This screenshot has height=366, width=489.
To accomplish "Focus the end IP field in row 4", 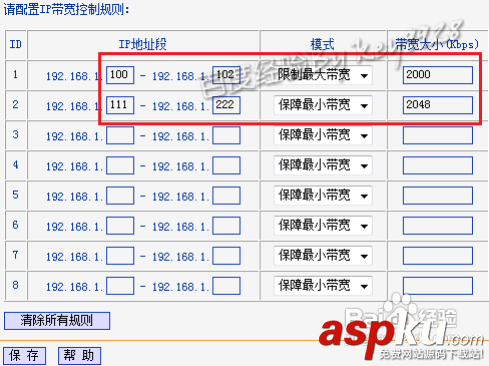I will [226, 165].
